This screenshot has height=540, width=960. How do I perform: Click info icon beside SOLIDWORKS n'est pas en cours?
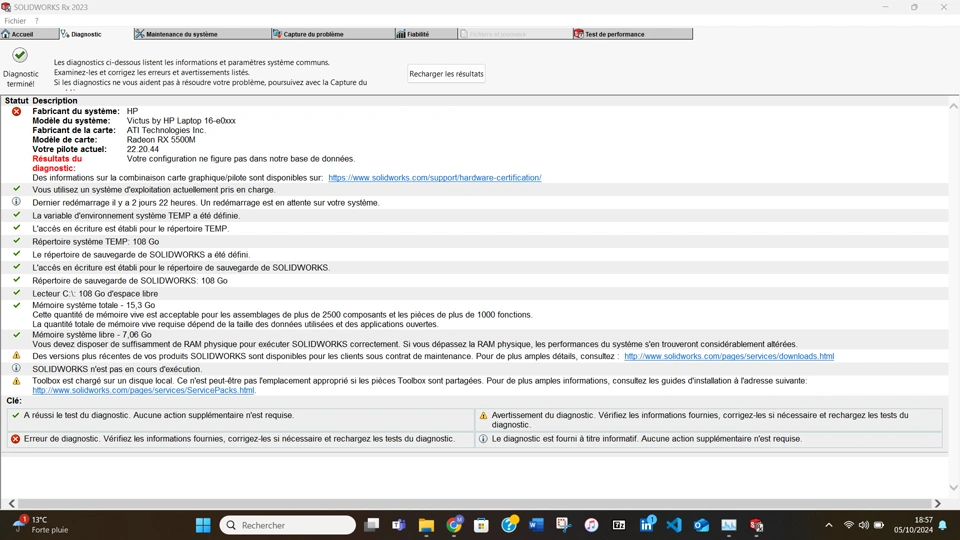point(17,368)
